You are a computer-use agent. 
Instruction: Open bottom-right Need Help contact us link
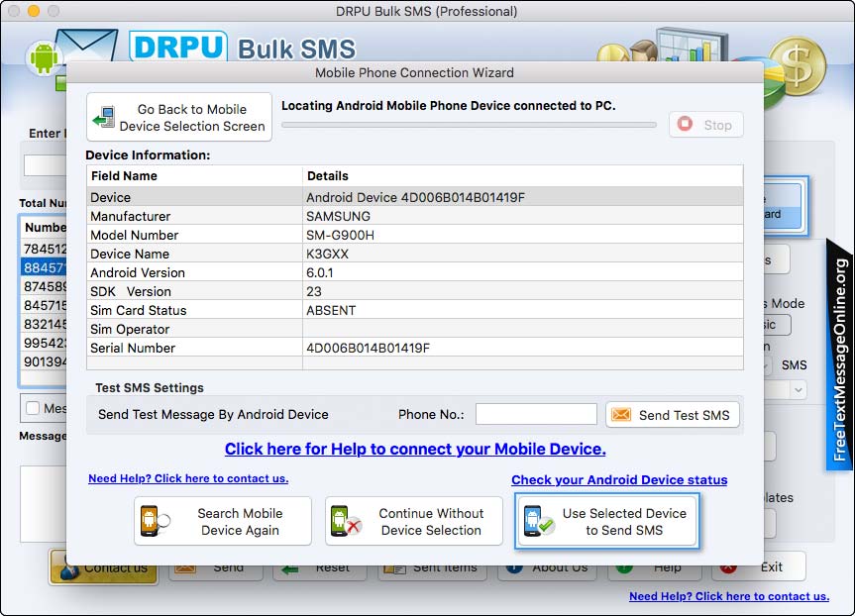tap(729, 596)
